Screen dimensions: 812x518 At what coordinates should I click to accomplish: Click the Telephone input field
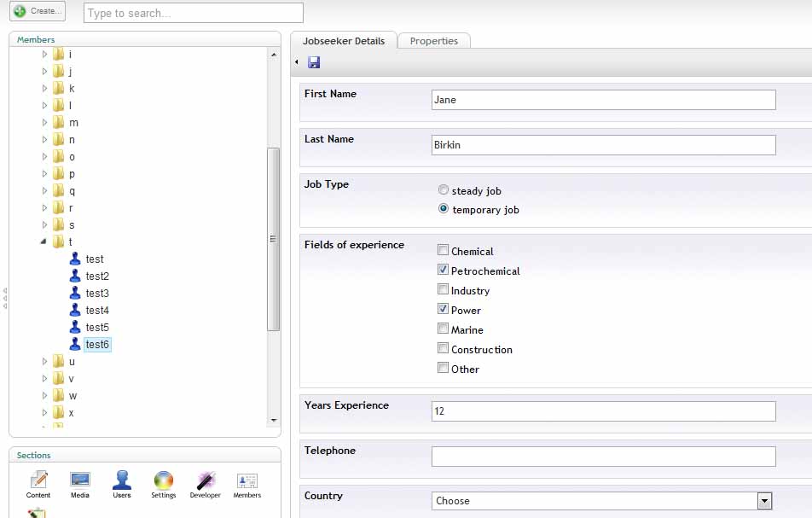[x=603, y=457]
